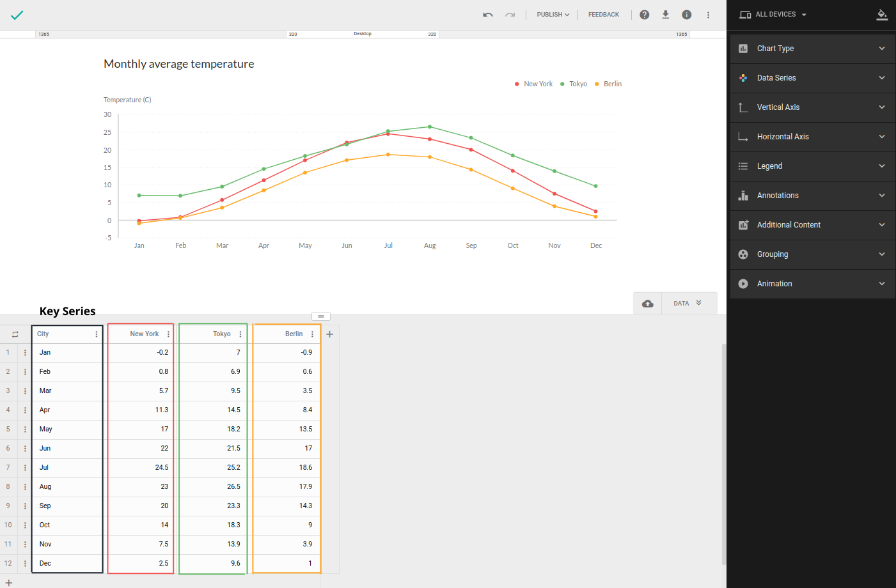Image resolution: width=896 pixels, height=588 pixels.
Task: Swap rows and columns icon in table header
Action: (x=15, y=334)
